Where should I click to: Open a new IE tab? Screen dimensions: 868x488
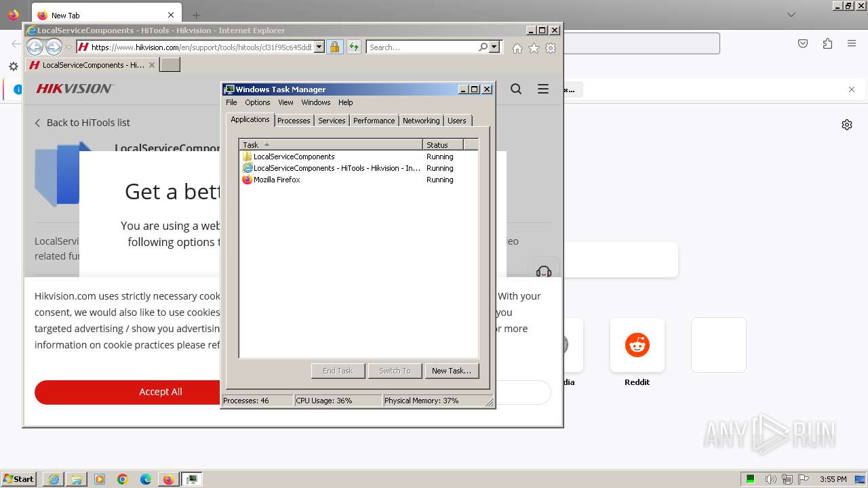170,64
